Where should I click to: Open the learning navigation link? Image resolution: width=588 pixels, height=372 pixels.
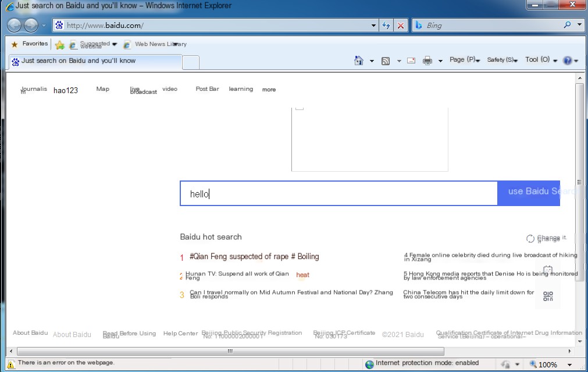241,89
